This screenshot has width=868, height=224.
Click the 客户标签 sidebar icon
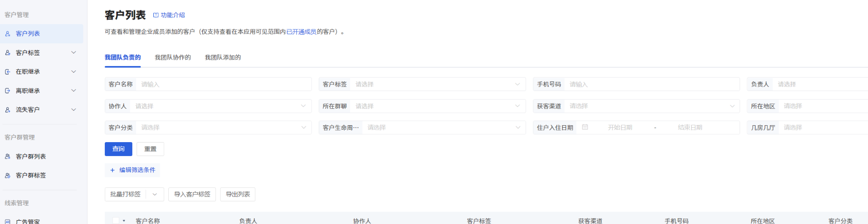click(x=8, y=53)
